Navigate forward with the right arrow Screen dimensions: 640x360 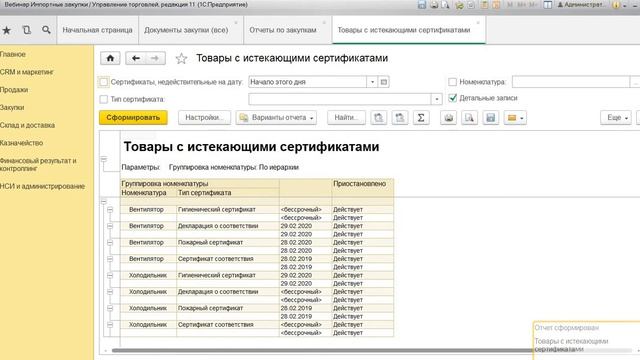coord(155,58)
